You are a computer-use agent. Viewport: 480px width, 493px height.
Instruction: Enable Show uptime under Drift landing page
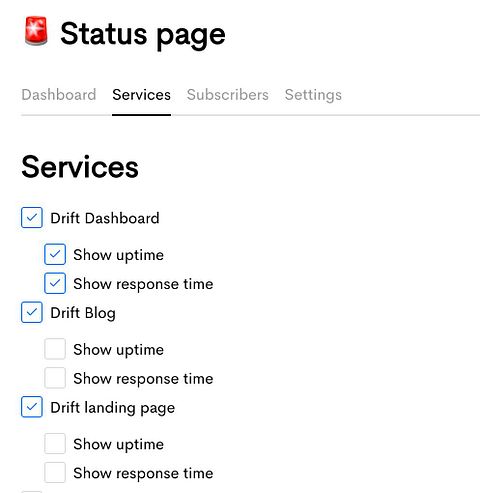point(55,444)
